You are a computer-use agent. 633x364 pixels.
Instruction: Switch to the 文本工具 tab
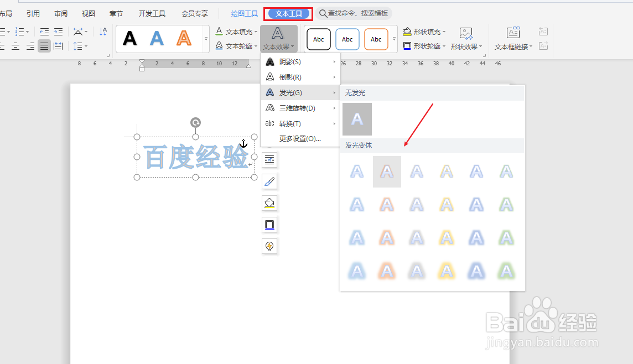tap(289, 14)
